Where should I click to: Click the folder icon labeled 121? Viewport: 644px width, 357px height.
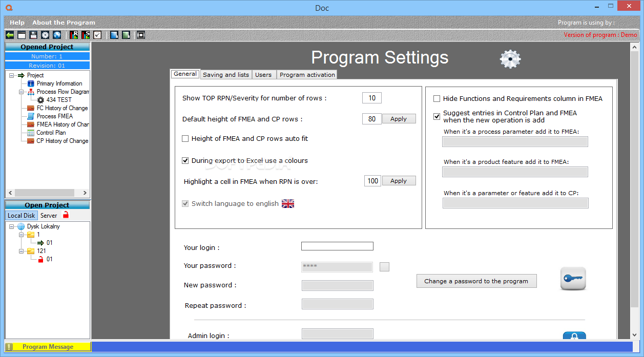pyautogui.click(x=31, y=251)
